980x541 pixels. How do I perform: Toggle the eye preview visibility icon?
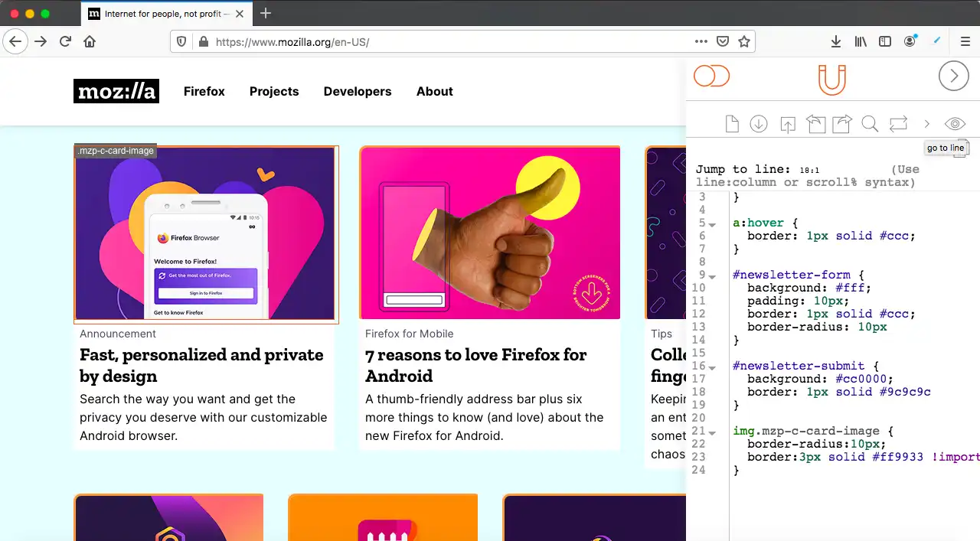955,123
